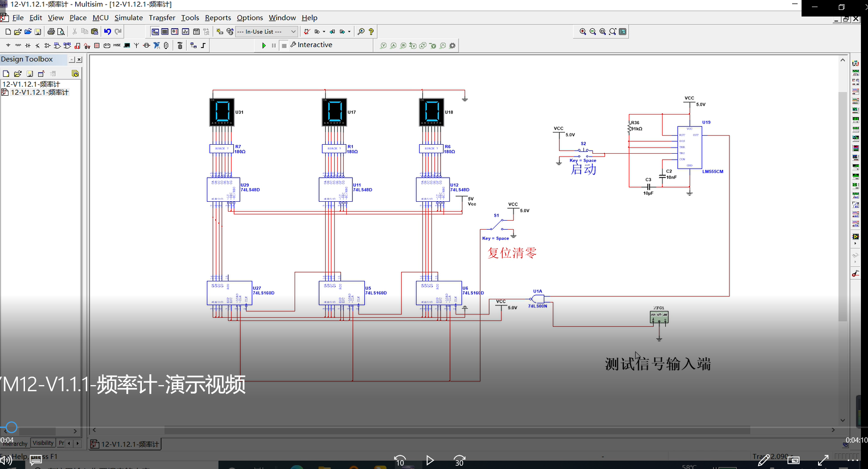The width and height of the screenshot is (868, 469).
Task: Place Diode component icon
Action: [x=28, y=45]
